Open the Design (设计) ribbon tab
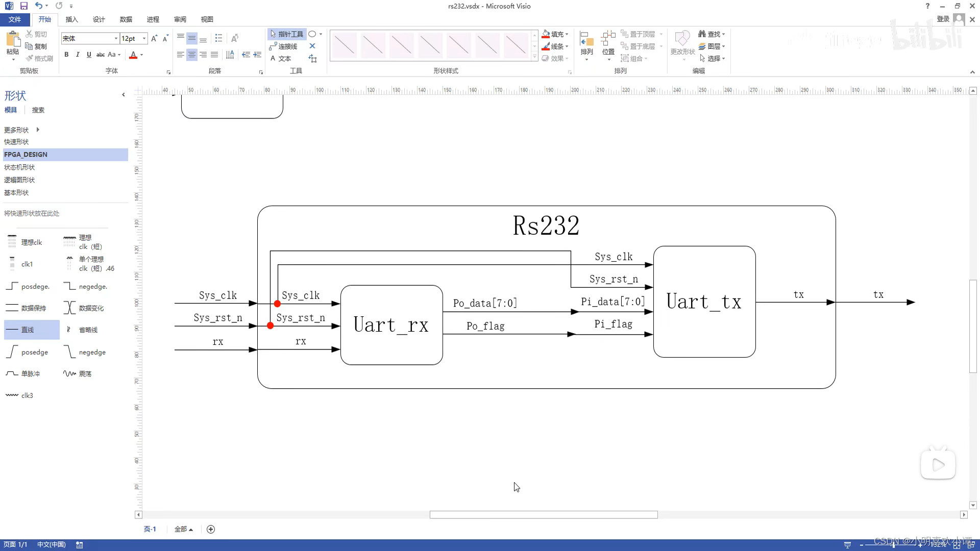This screenshot has height=551, width=980. 99,19
